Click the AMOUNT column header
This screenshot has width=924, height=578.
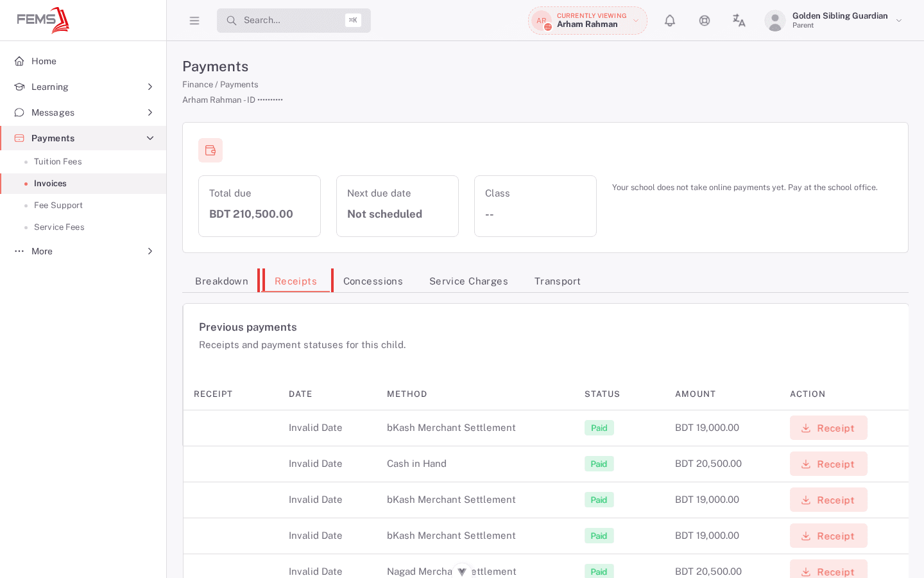[695, 394]
